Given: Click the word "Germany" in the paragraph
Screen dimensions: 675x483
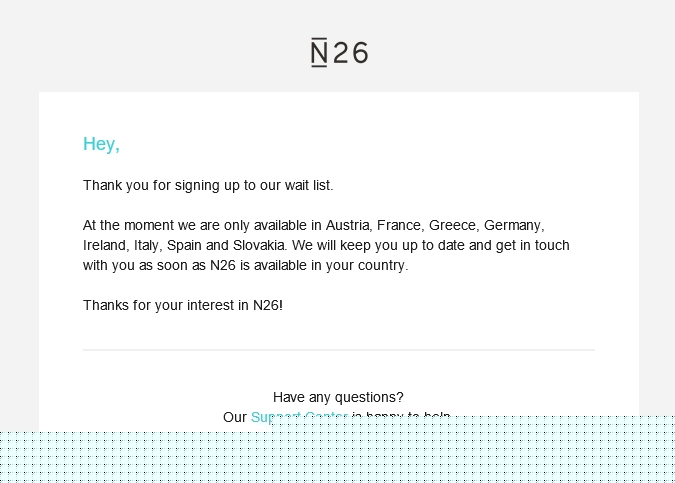Looking at the screenshot, I should click(513, 225).
